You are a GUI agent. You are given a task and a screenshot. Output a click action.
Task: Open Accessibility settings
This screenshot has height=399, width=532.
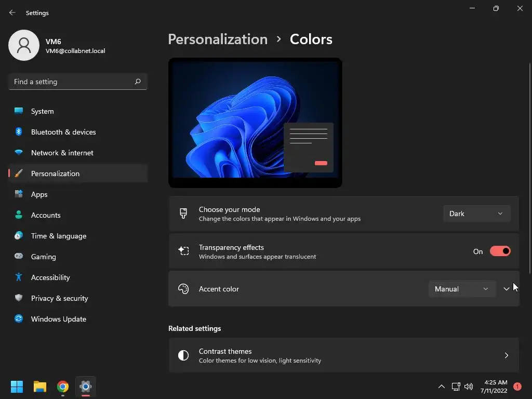(x=78, y=277)
